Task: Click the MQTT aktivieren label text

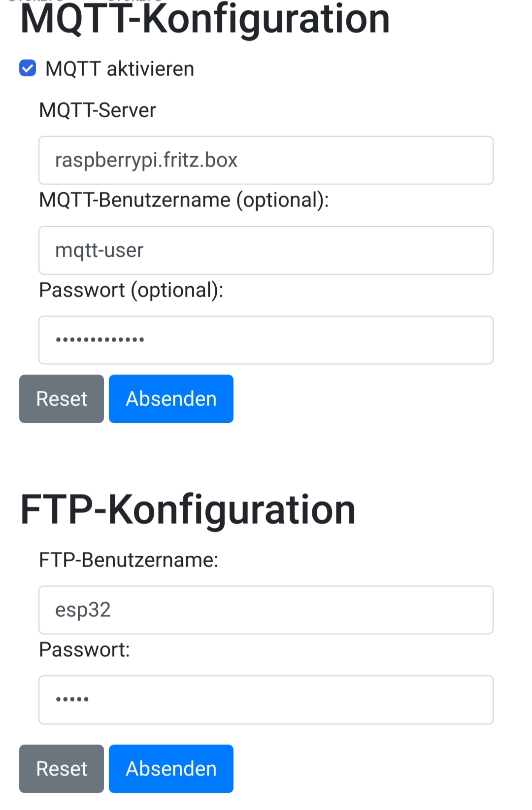Action: [120, 68]
